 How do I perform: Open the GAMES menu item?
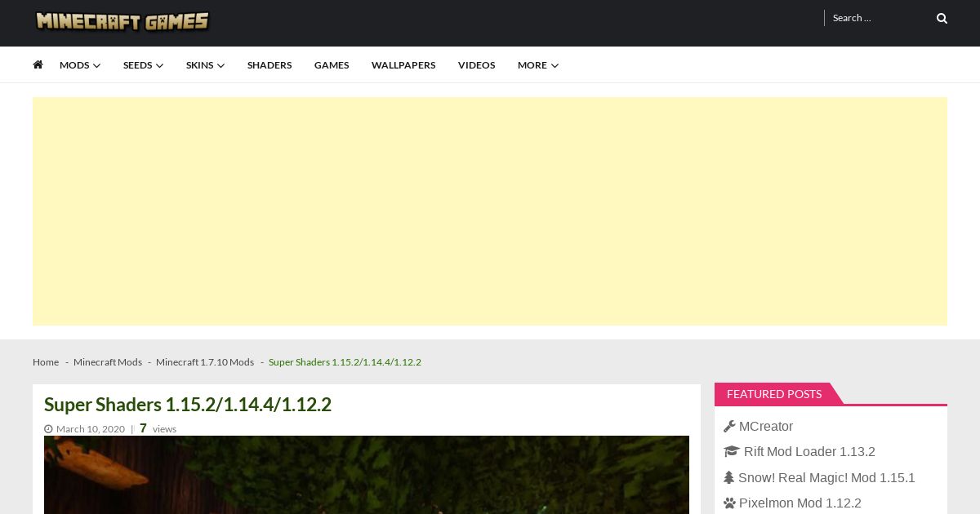(x=332, y=65)
